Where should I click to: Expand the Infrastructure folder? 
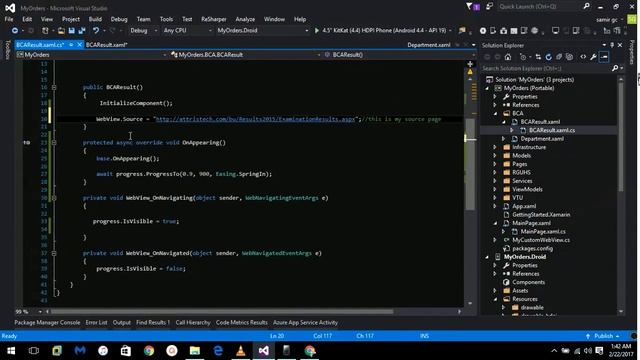[x=495, y=147]
